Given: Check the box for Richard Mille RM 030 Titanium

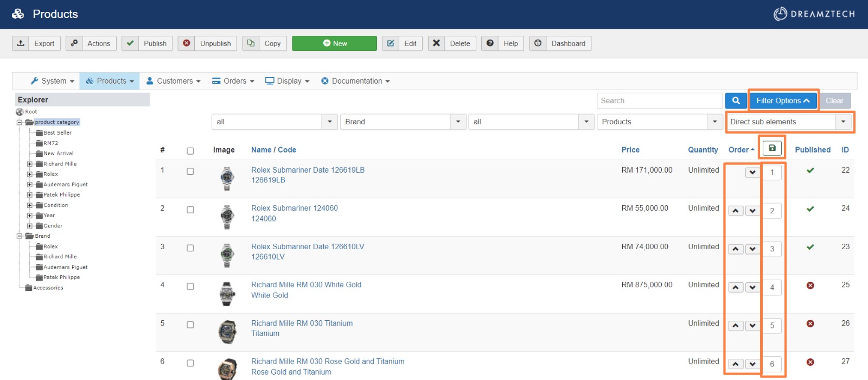Looking at the screenshot, I should coord(190,325).
